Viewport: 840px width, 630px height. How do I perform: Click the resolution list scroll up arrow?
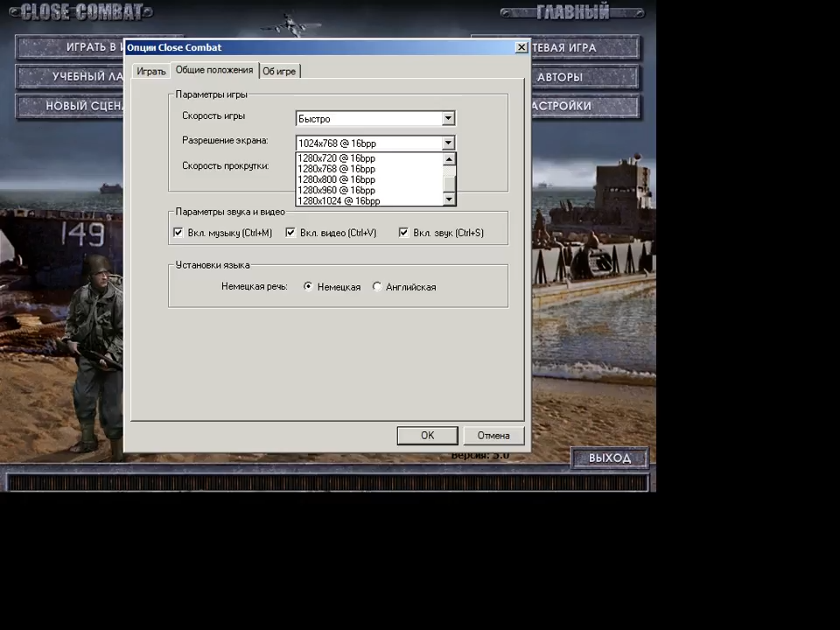pos(449,159)
